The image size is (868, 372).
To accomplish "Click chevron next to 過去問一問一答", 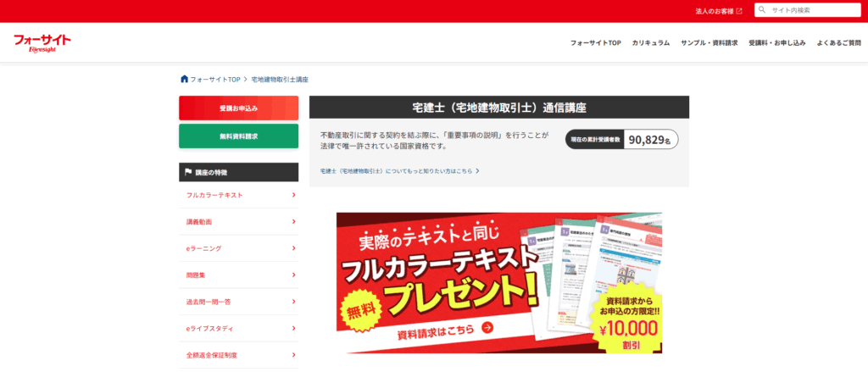I will point(293,302).
